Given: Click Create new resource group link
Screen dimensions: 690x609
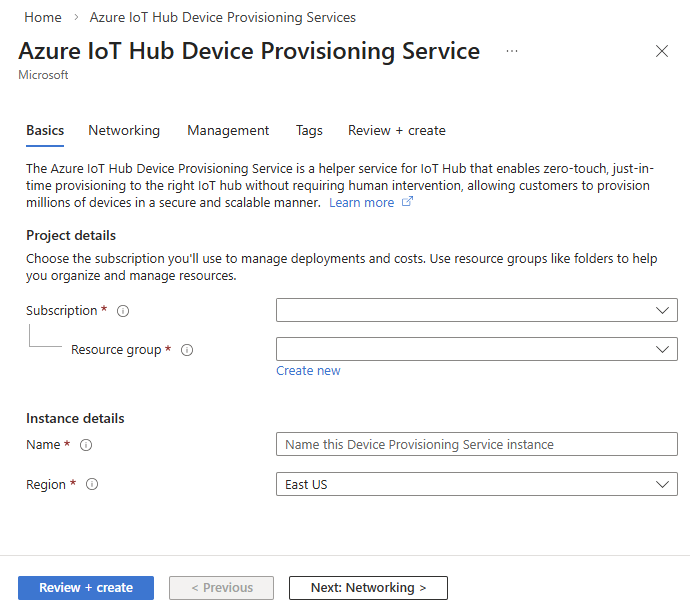Looking at the screenshot, I should tap(308, 371).
